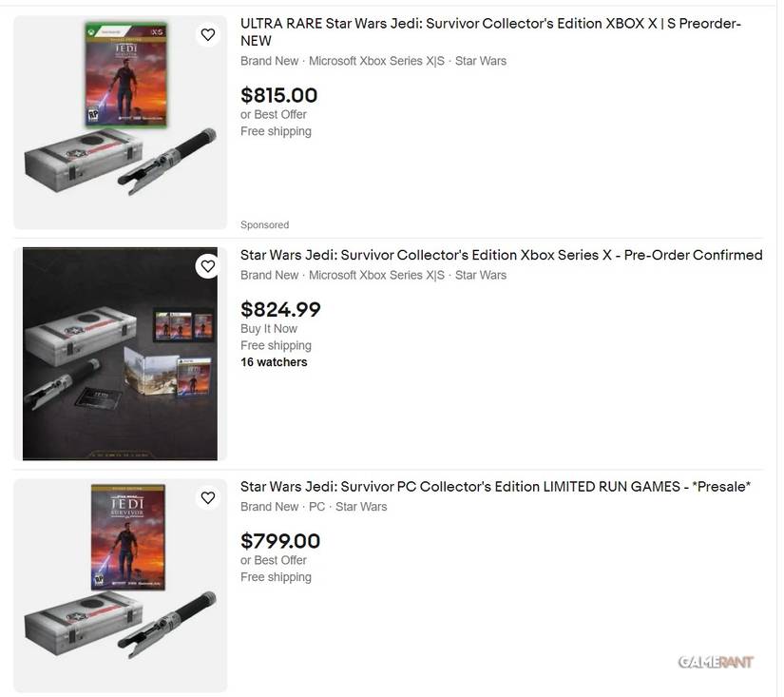Viewport: 784px width, 697px height.
Task: Click Brand New condition on the second listing
Action: point(270,275)
